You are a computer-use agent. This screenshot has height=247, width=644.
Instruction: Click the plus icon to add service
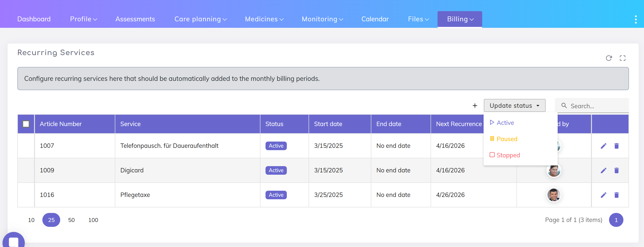pos(475,106)
